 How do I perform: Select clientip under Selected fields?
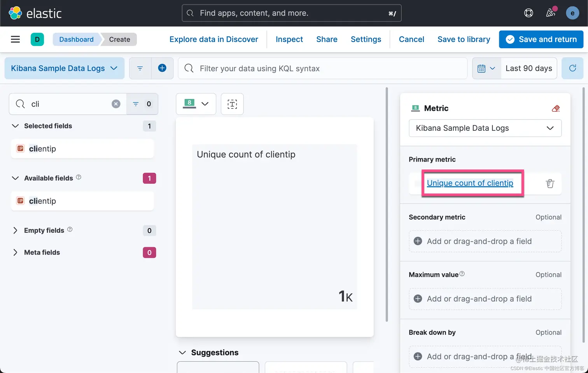pos(82,149)
